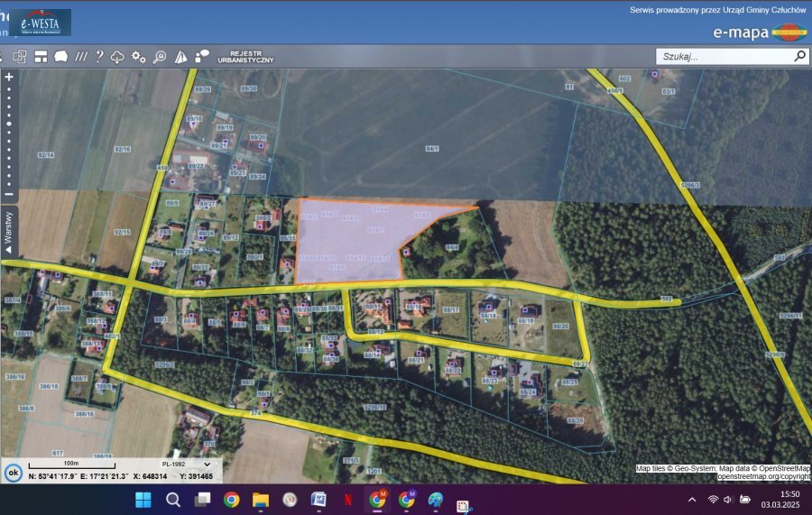812x515 pixels.
Task: Click the user comment bubble icon
Action: (x=202, y=57)
